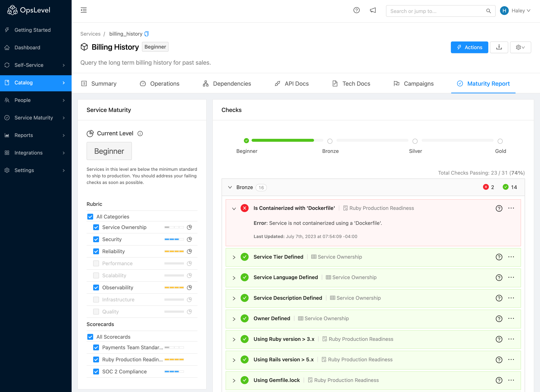The width and height of the screenshot is (540, 392).
Task: Uncheck the Reliability category checkbox
Action: (96, 251)
